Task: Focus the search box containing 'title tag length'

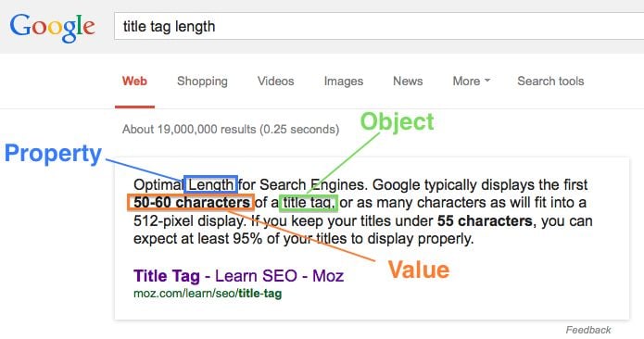Action: [x=379, y=26]
